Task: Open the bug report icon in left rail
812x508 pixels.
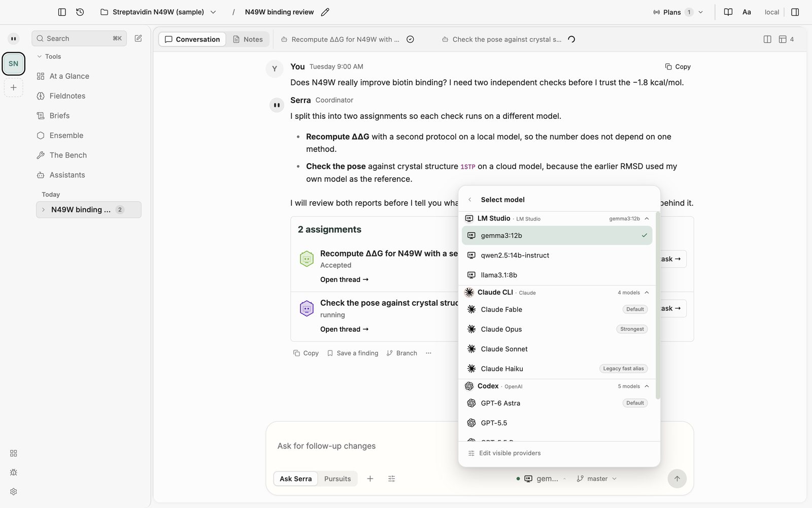Action: click(14, 472)
